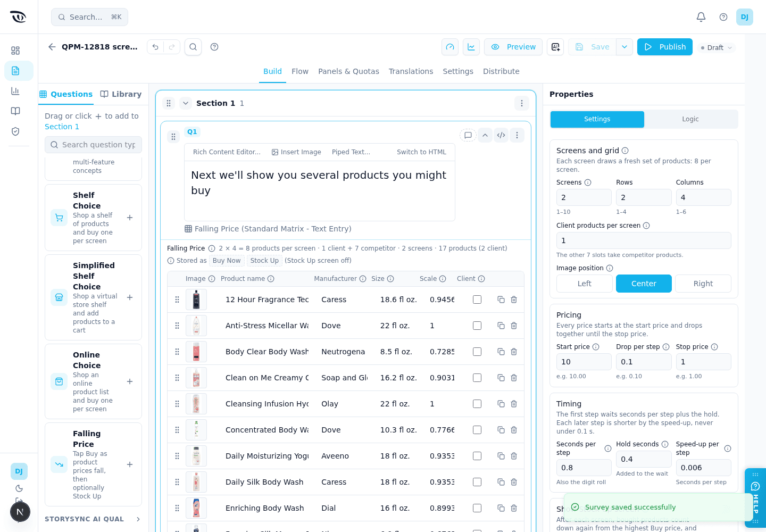766x532 pixels.
Task: Delete the Anti-Stress Micellar row
Action: click(x=514, y=326)
